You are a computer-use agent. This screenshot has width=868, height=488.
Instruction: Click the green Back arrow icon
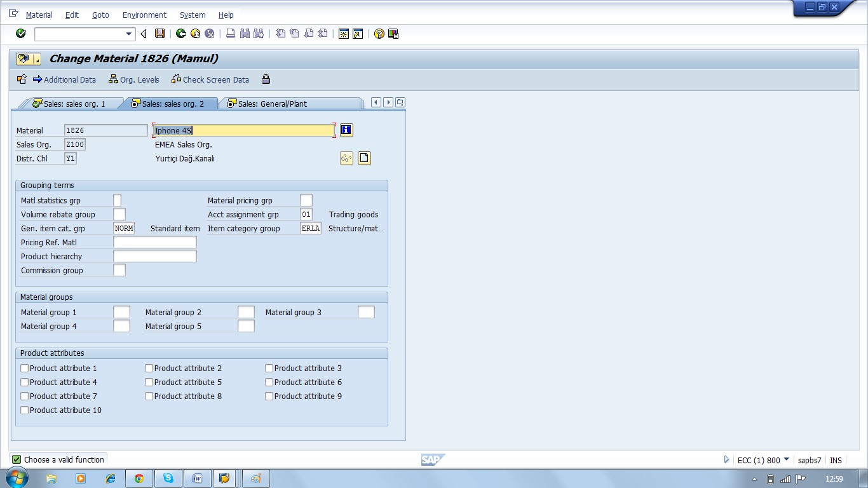(x=181, y=34)
